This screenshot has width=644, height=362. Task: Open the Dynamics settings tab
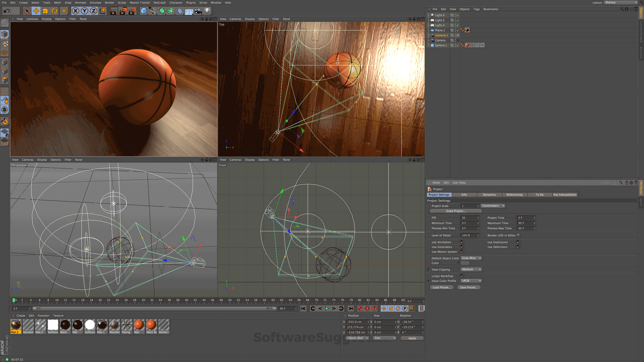pyautogui.click(x=489, y=195)
